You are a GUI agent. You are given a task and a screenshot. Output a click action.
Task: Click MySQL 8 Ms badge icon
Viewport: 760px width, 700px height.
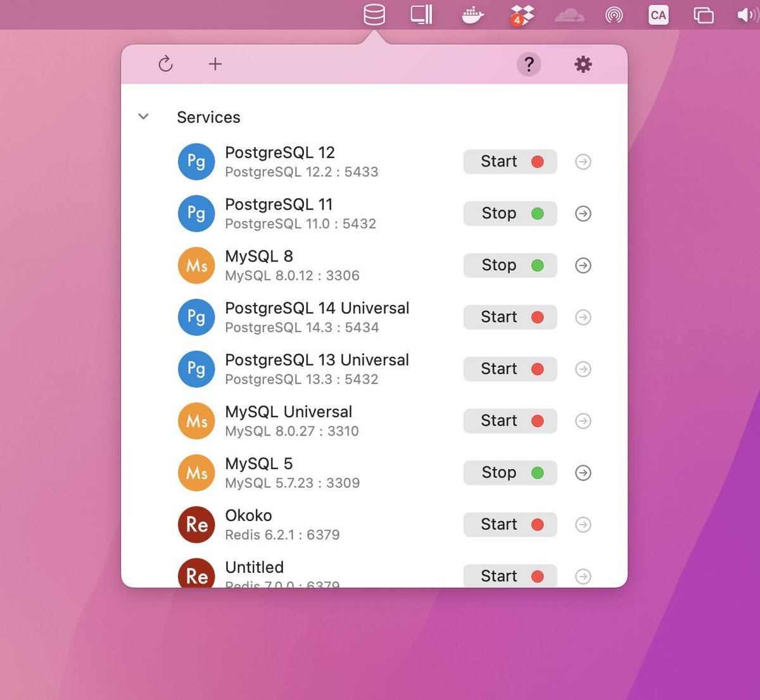pyautogui.click(x=196, y=266)
